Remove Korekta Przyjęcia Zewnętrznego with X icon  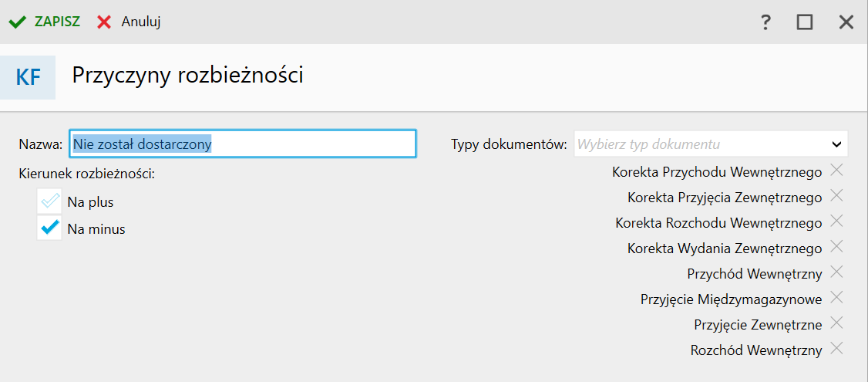[836, 196]
